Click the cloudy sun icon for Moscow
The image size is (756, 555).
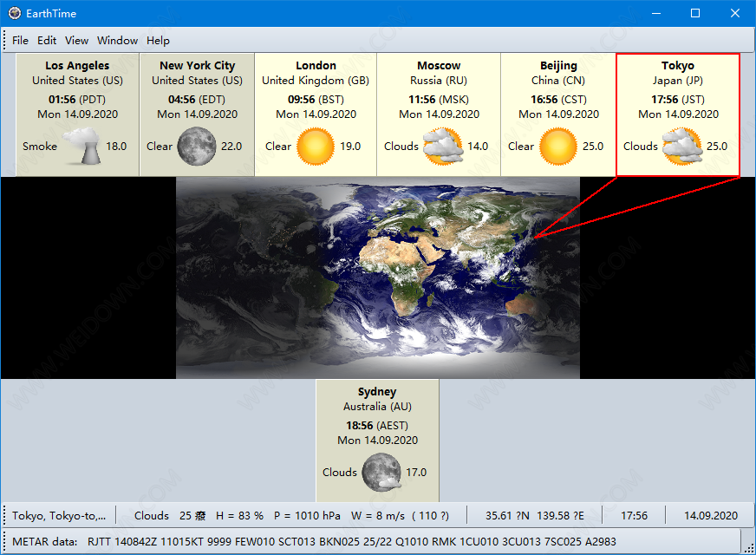[x=443, y=146]
